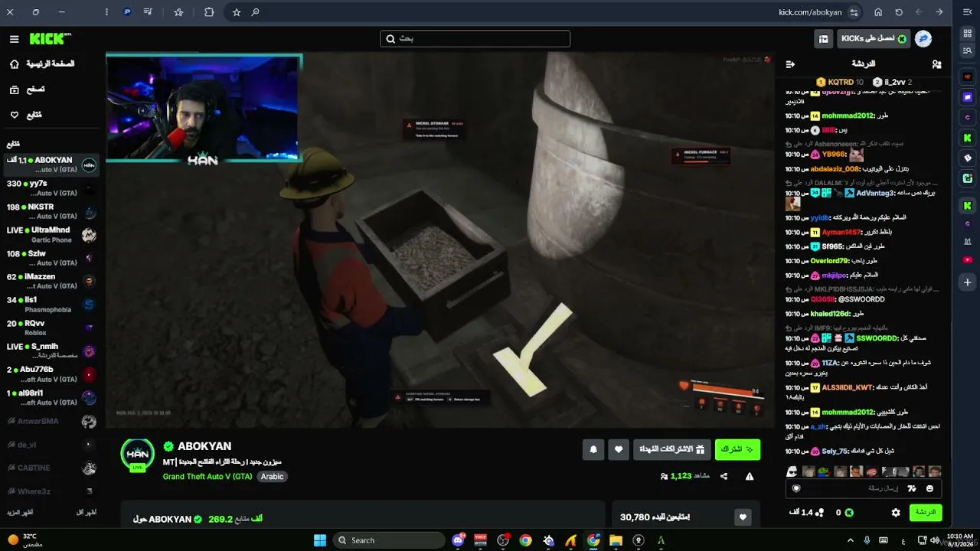Open the Windows Start menu

click(320, 540)
